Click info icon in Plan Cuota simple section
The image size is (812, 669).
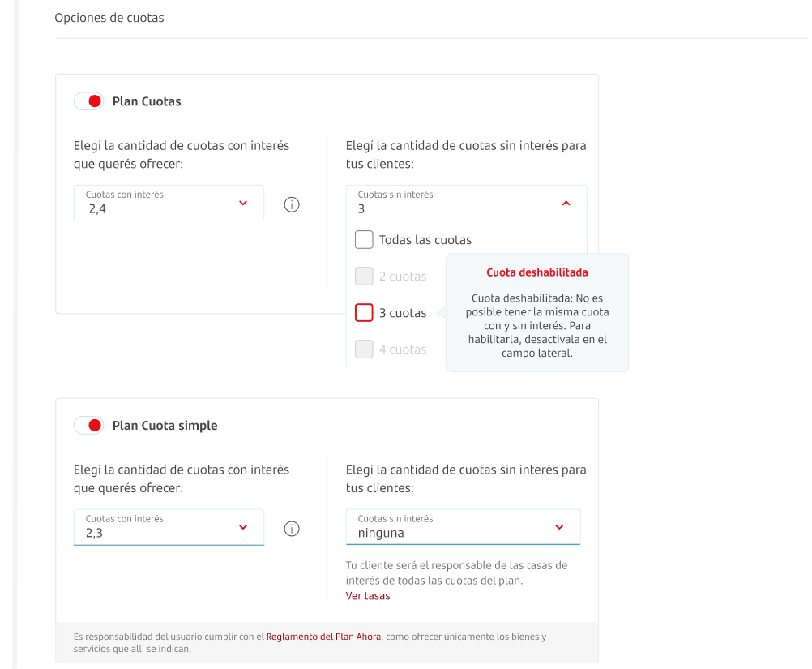click(292, 529)
